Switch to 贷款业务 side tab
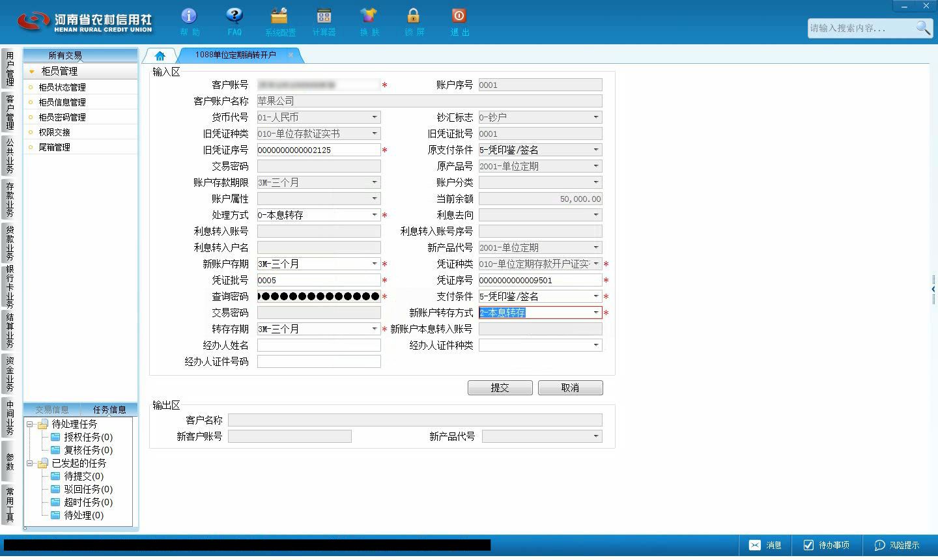The height and width of the screenshot is (560, 938). [10, 244]
